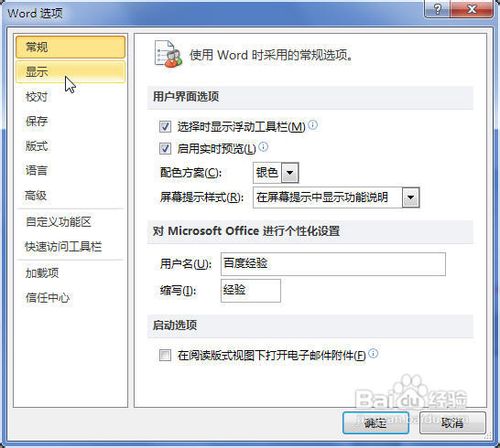Toggle 选择时显示浮动工具栏 checkbox
Image resolution: width=500 pixels, height=448 pixels.
pyautogui.click(x=165, y=127)
